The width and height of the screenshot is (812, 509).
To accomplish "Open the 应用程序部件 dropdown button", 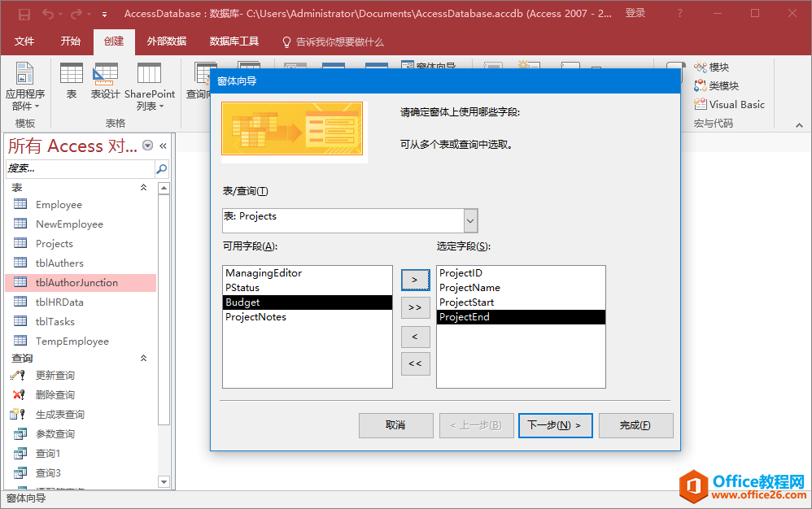I will [x=25, y=86].
